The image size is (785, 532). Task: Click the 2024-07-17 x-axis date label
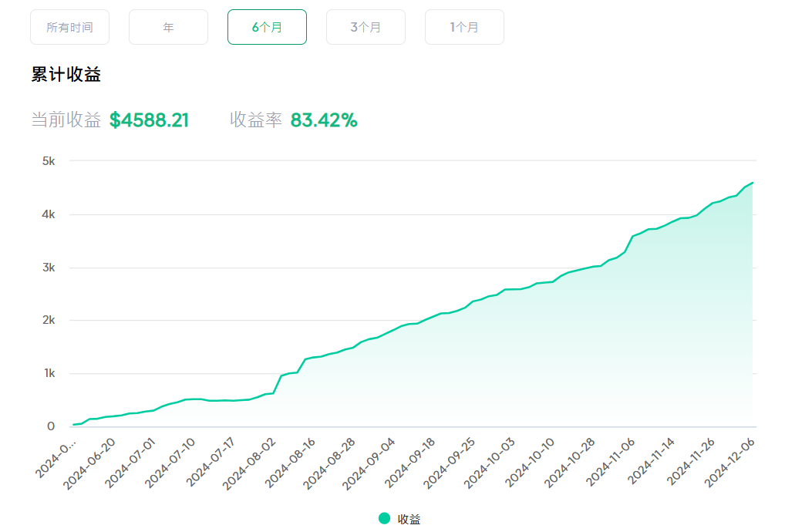tap(211, 463)
